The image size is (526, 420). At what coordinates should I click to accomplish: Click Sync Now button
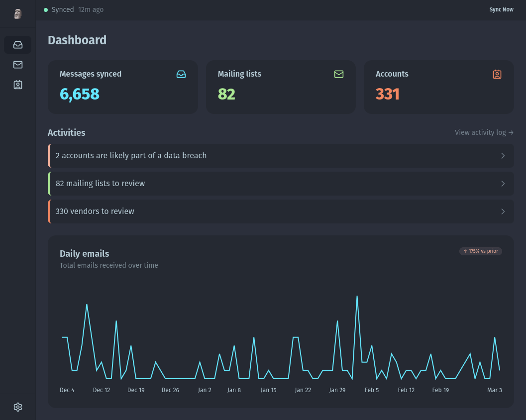501,9
